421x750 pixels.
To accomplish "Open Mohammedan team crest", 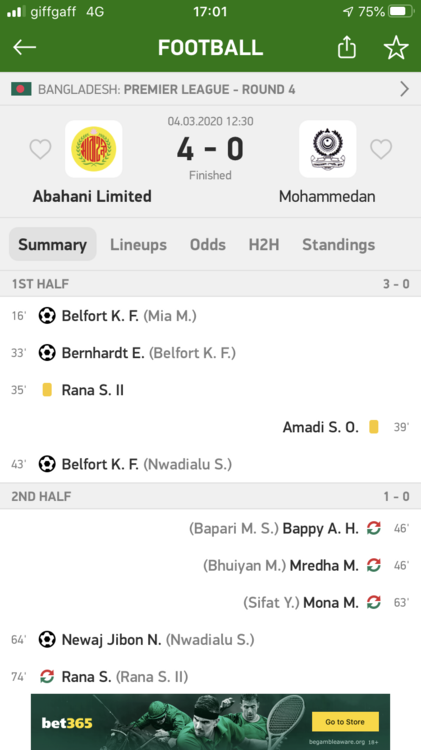I will (328, 149).
